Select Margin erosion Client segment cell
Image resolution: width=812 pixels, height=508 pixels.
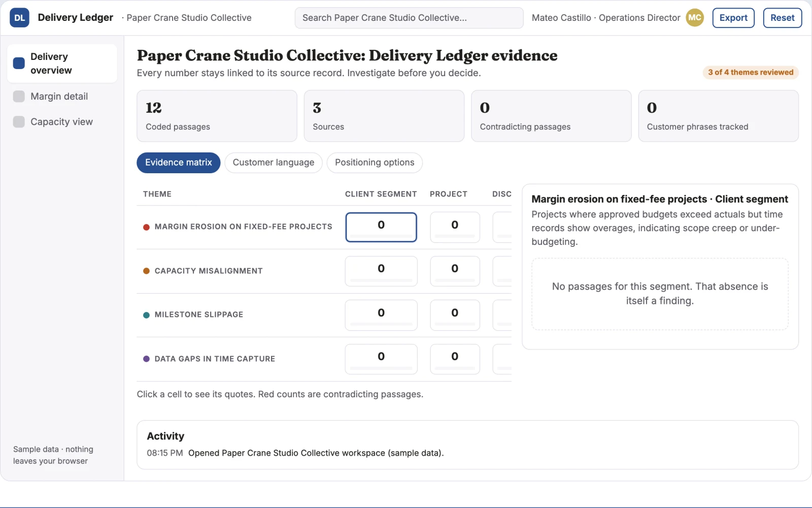[381, 227]
